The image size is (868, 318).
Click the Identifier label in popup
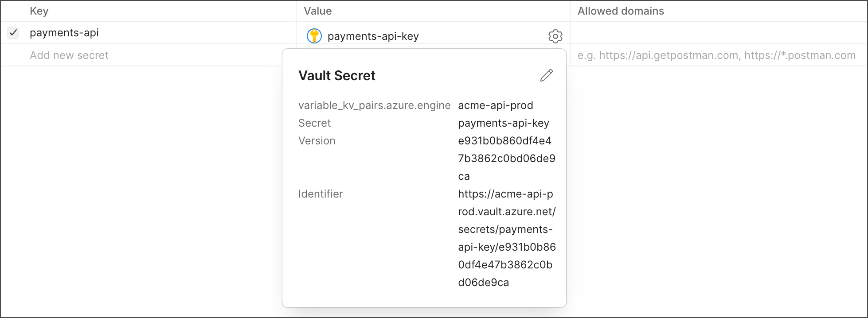(321, 194)
